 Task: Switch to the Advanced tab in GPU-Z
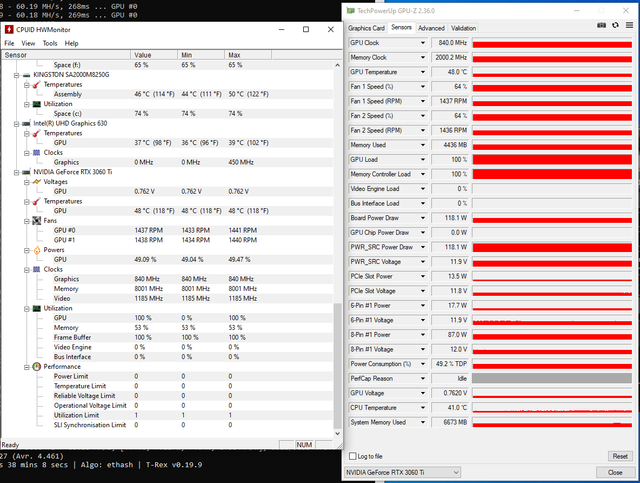click(x=431, y=28)
